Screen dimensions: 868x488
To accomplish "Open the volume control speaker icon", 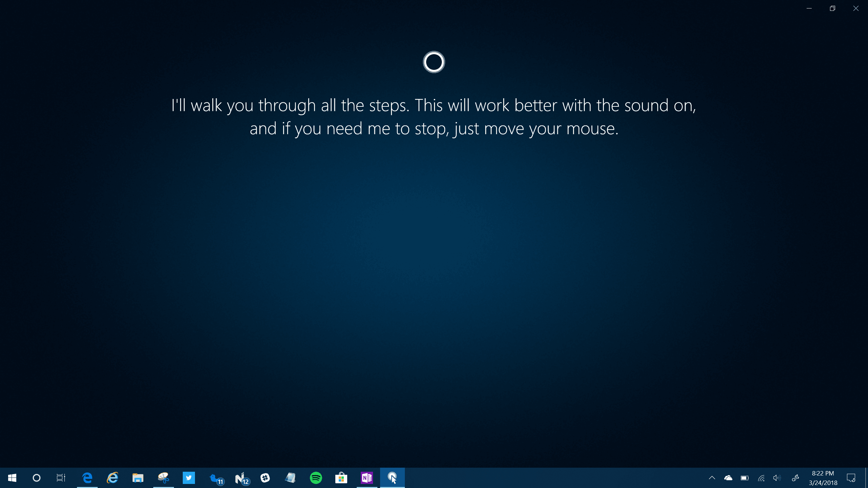I will coord(776,478).
